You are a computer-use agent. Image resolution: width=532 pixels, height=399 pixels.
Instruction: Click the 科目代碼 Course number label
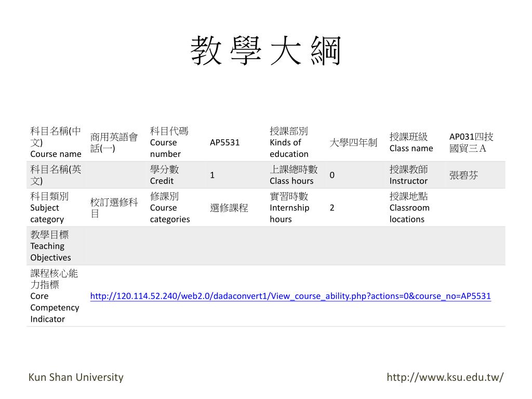pos(169,142)
